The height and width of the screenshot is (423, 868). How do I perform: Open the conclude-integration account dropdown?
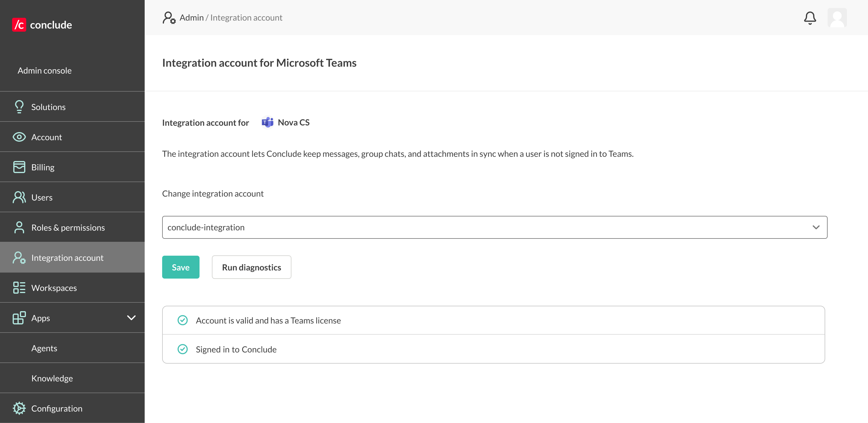coord(495,228)
